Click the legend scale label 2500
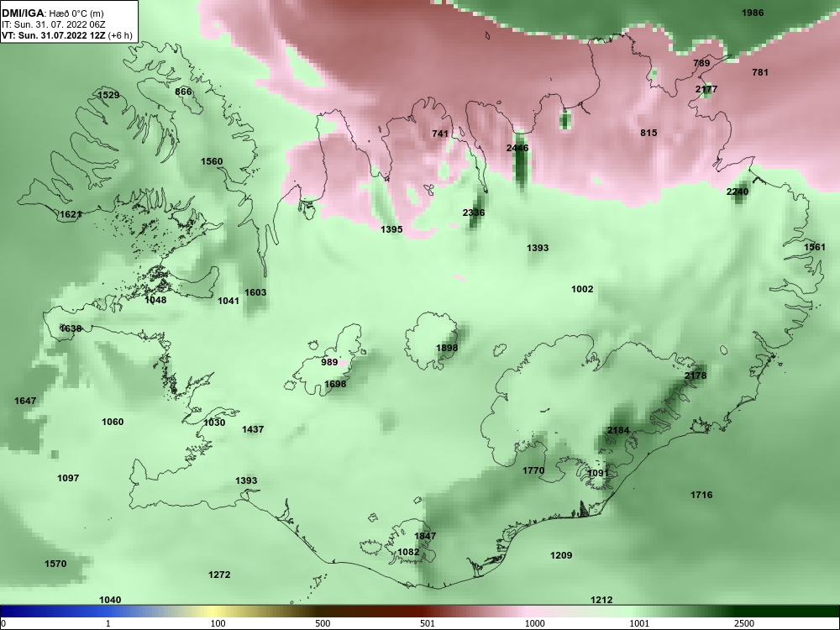This screenshot has width=840, height=630. coord(744,623)
